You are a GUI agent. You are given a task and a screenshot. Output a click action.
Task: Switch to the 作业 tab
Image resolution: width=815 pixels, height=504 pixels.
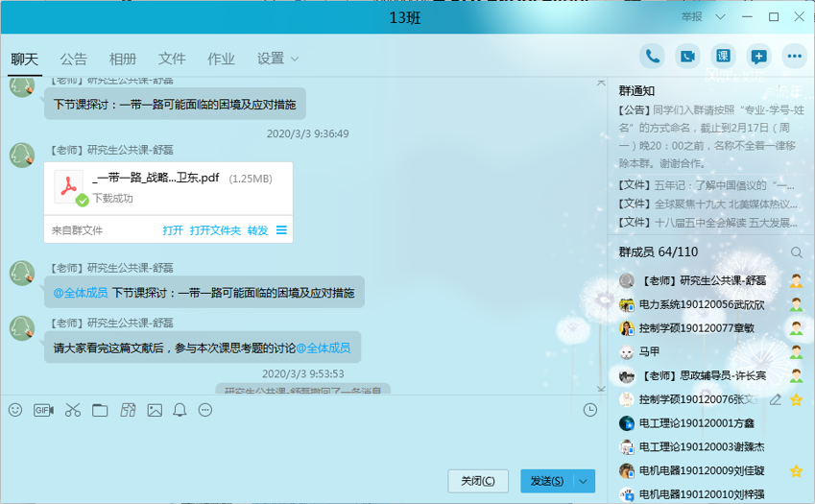221,59
